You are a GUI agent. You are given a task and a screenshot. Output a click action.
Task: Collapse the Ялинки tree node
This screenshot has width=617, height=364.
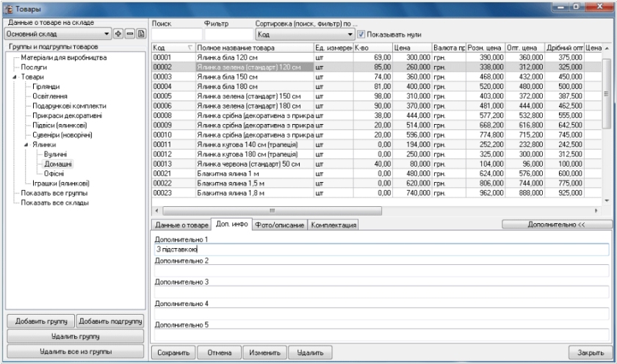tap(26, 145)
